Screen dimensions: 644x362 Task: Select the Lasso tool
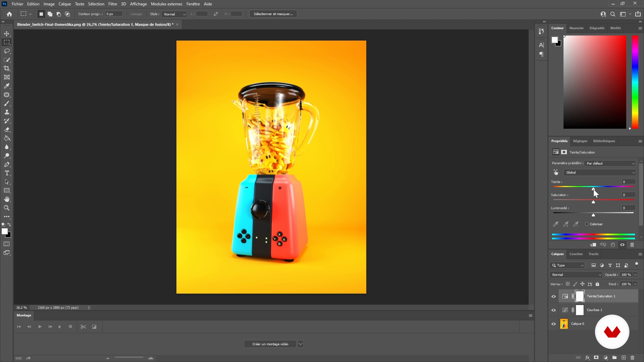coord(7,51)
